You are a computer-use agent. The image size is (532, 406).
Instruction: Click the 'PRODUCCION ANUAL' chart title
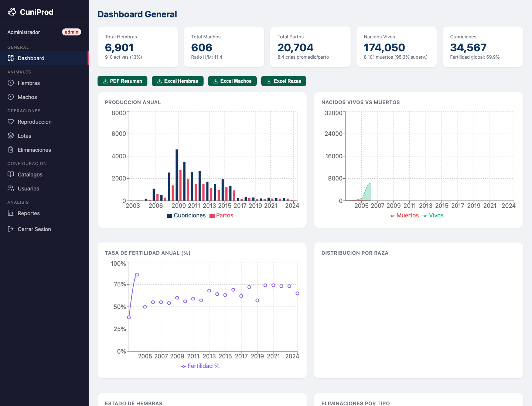pyautogui.click(x=133, y=102)
